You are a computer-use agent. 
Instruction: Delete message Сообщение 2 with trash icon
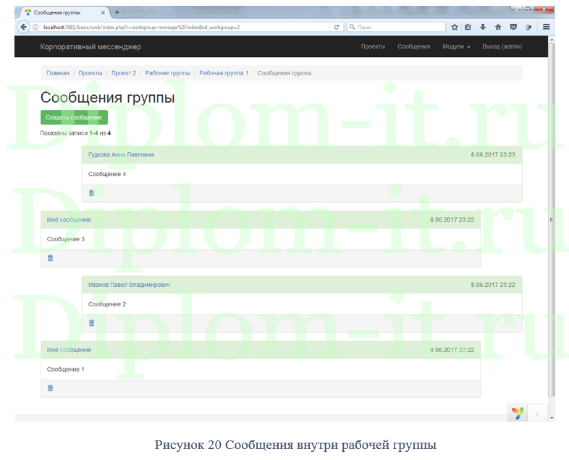coord(91,323)
